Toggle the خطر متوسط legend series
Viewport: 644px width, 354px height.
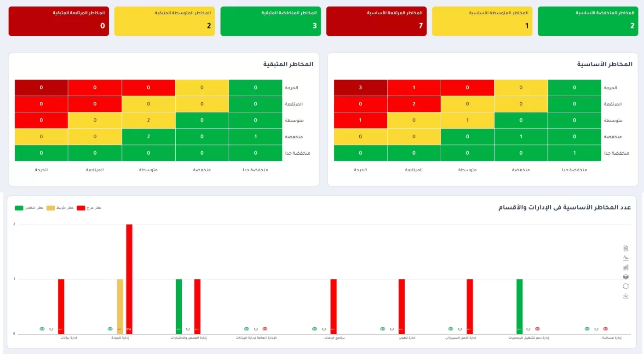point(51,208)
